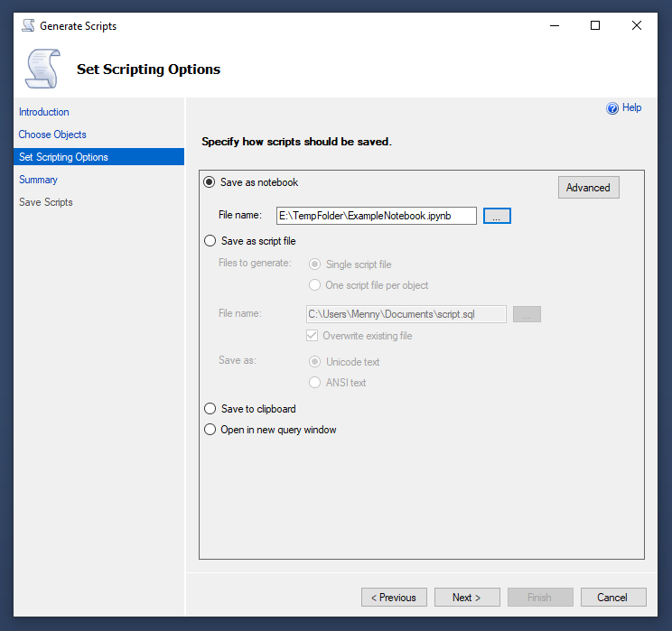Click the notebook File name text field

pos(376,216)
